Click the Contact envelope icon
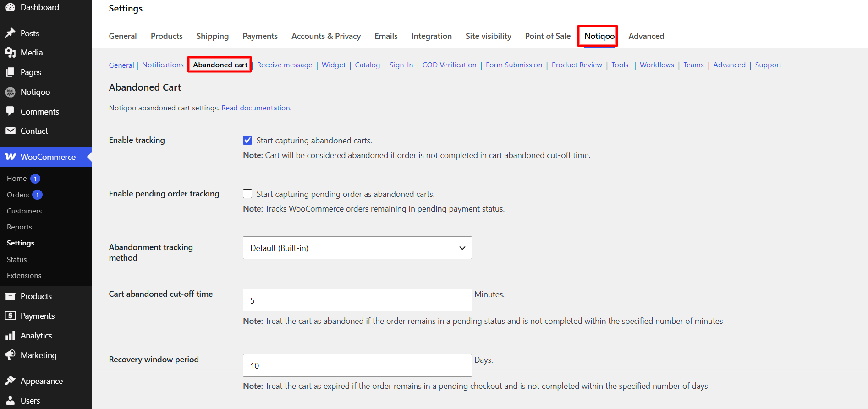 tap(10, 131)
